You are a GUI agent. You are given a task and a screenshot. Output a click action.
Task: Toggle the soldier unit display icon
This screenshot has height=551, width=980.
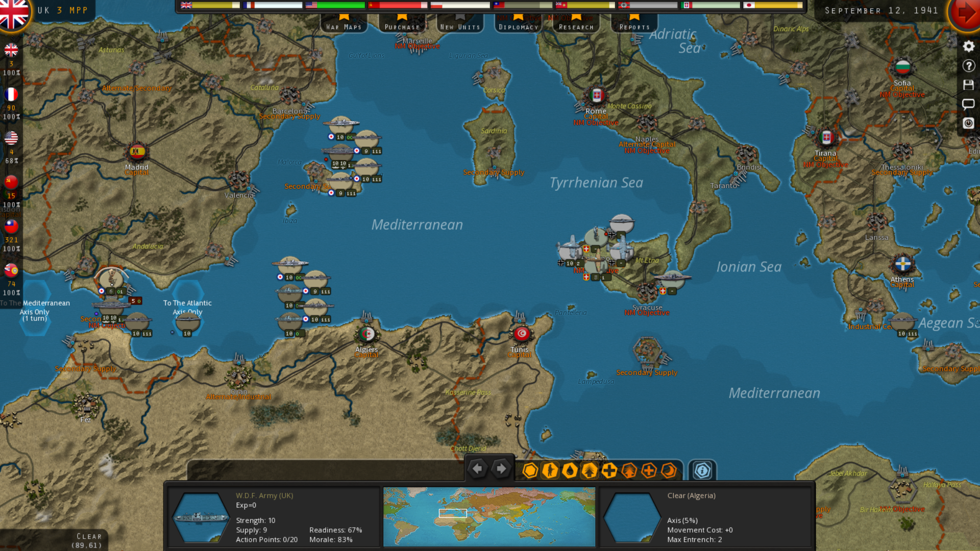click(x=550, y=470)
